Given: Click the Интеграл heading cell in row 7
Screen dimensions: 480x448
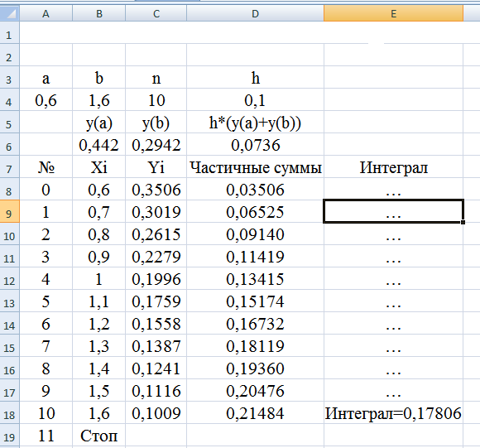Looking at the screenshot, I should click(393, 167).
